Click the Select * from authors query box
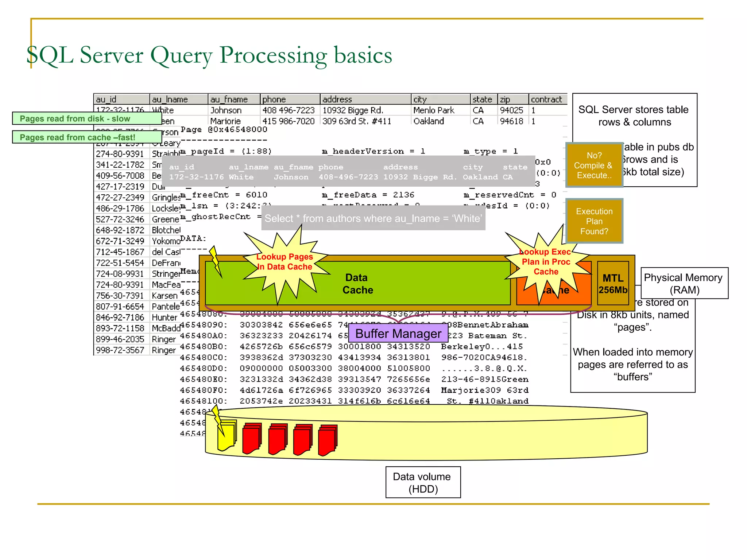747x560 pixels. coord(373,218)
